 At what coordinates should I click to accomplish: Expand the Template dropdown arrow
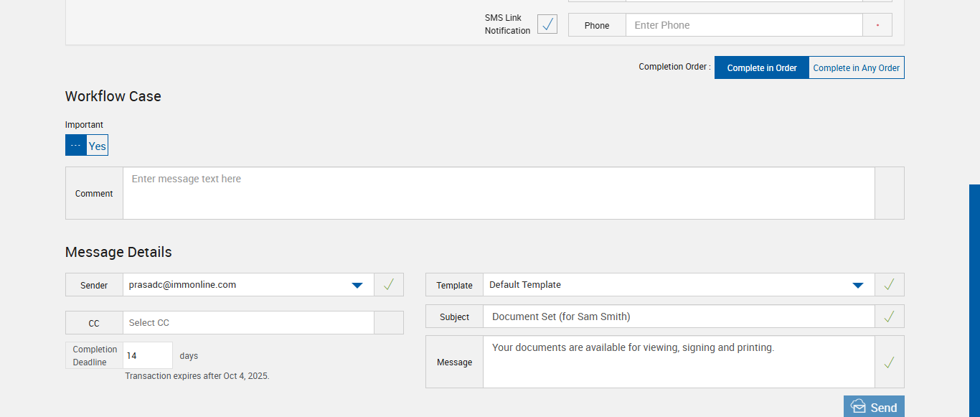click(857, 285)
